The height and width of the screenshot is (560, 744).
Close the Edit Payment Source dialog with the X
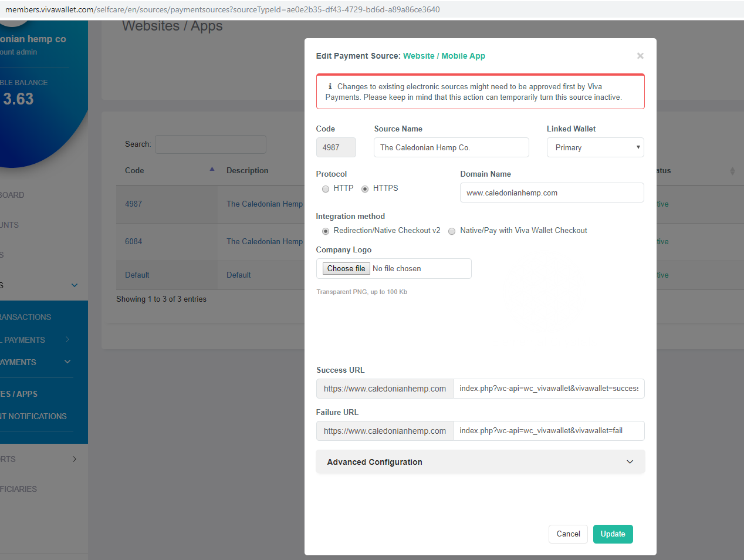click(640, 56)
